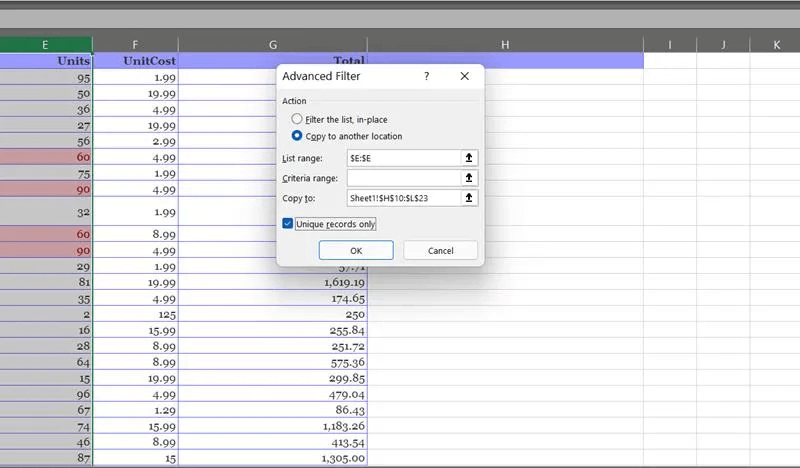Select the cell with total 1,305.00
The width and height of the screenshot is (800, 468).
[x=272, y=458]
